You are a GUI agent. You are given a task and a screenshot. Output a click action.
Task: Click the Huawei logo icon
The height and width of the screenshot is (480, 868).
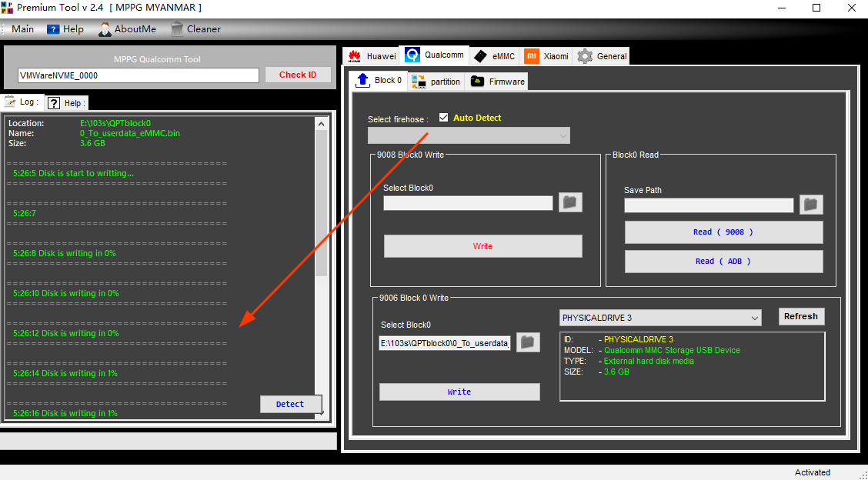(355, 56)
